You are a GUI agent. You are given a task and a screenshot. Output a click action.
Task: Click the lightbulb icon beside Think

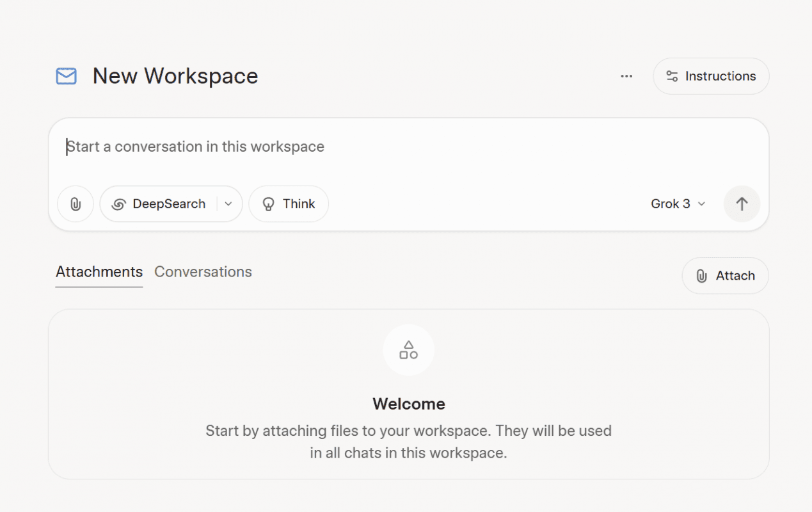269,204
